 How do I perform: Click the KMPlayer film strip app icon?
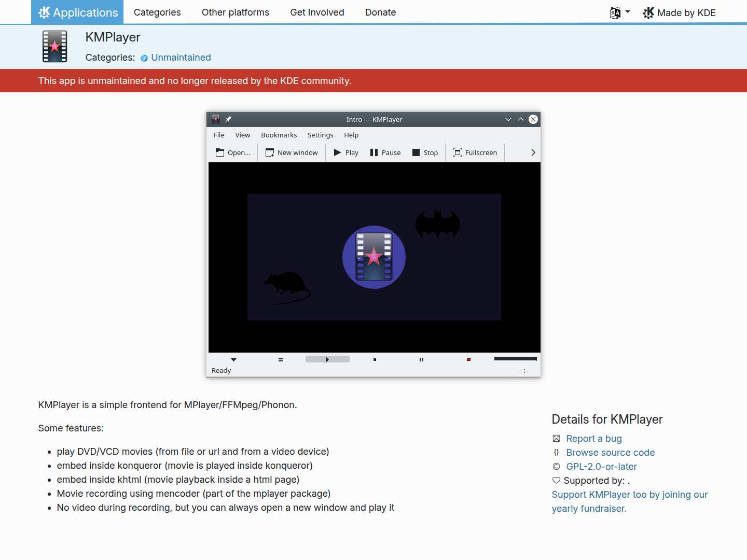(55, 47)
